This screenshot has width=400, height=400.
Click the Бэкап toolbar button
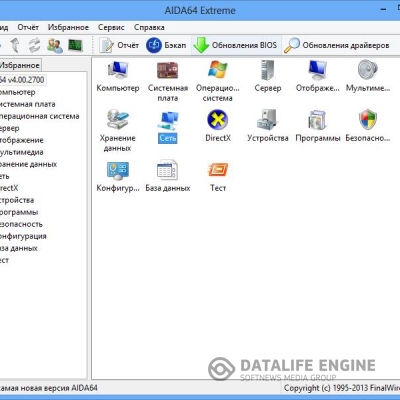166,45
